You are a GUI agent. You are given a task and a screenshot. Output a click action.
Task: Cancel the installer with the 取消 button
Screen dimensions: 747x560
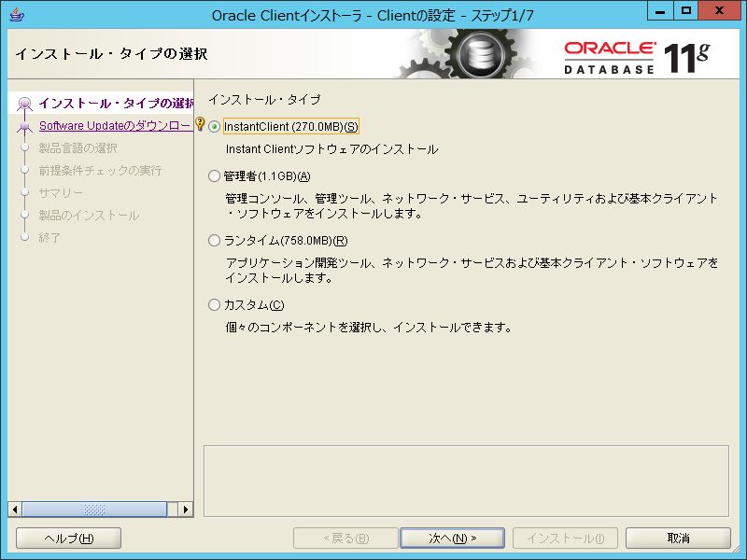coord(678,539)
